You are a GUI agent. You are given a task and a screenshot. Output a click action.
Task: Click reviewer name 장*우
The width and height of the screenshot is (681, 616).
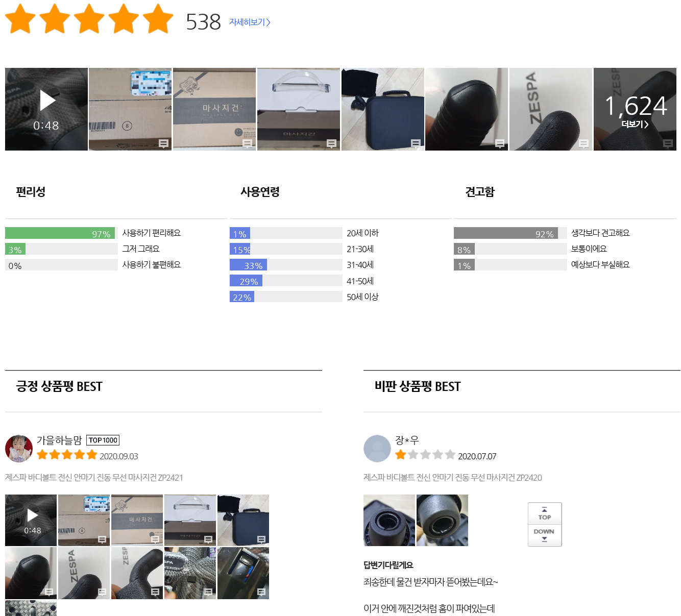coord(407,440)
